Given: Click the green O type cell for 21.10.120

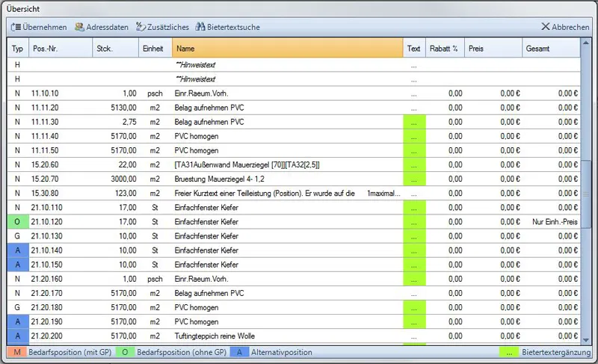Looking at the screenshot, I should (x=18, y=222).
